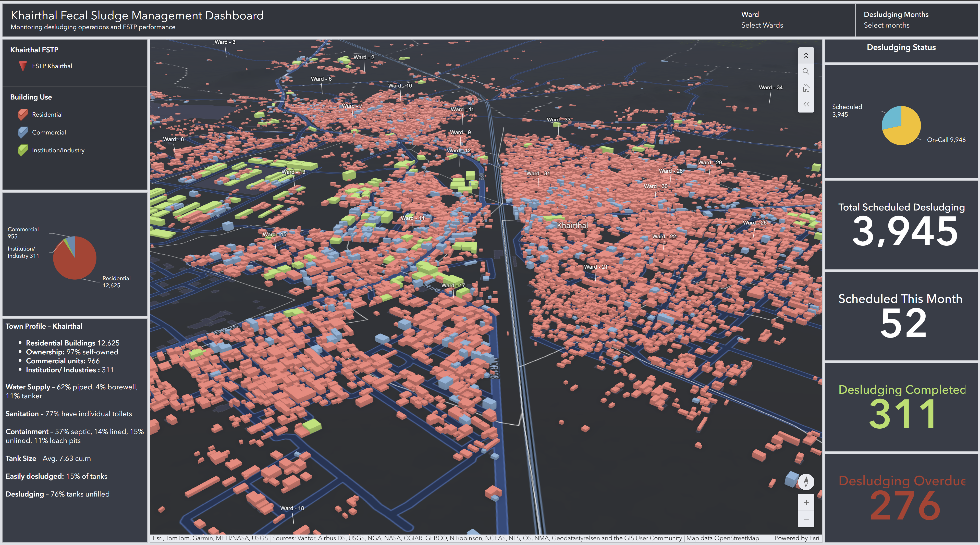
Task: Click the Ward - 13 map label
Action: point(293,172)
